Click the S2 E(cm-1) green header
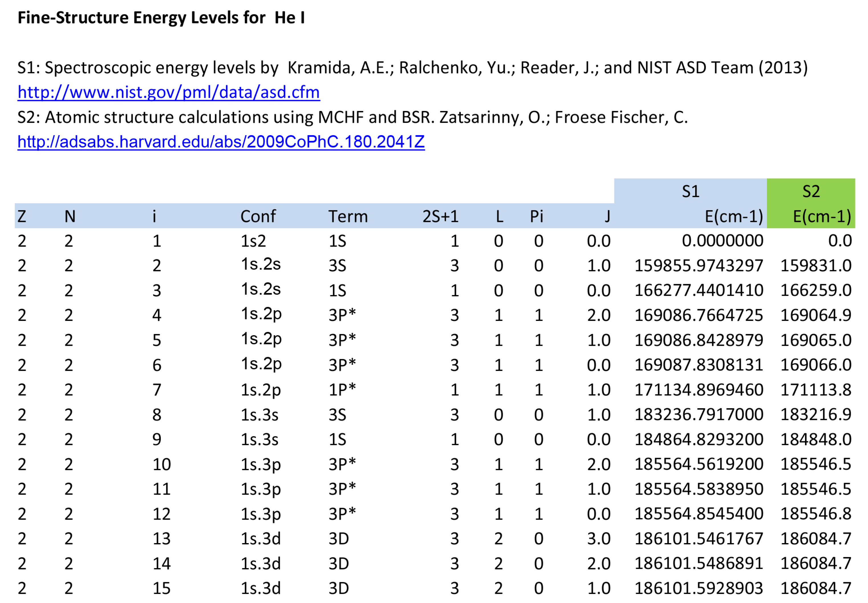This screenshot has height=603, width=868. pos(822,216)
